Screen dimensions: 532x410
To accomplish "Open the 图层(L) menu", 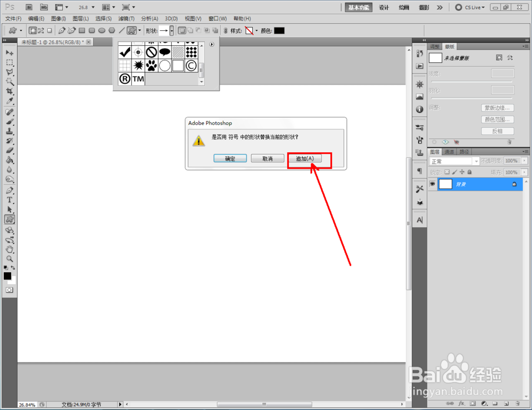I will (x=81, y=18).
